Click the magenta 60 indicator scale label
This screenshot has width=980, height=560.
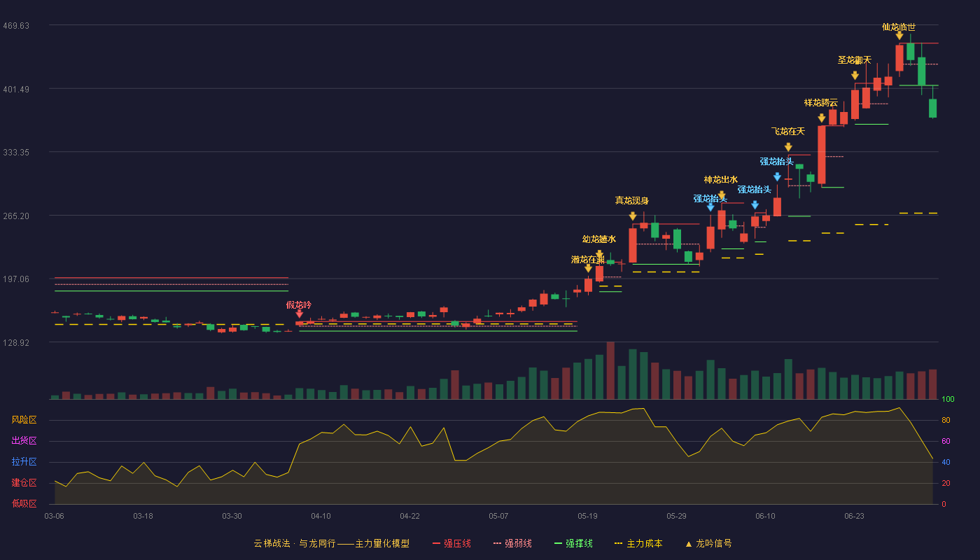tap(946, 442)
